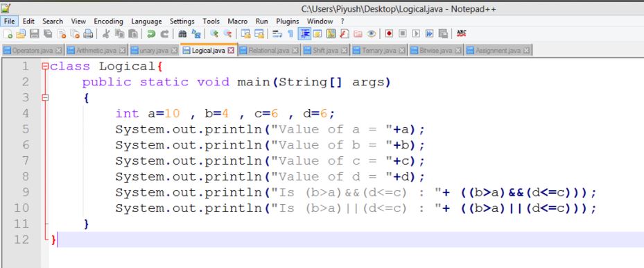644x268 pixels.
Task: Click the ABC spell check icon
Action: point(462,33)
